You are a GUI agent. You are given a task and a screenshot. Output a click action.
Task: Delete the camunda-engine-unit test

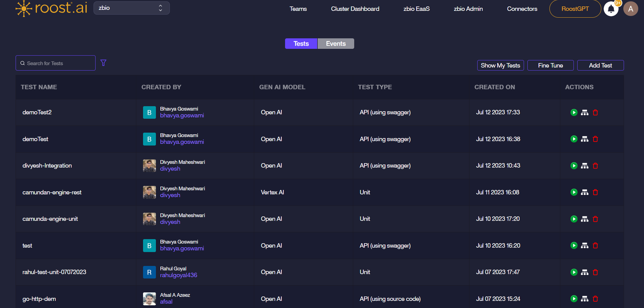595,219
